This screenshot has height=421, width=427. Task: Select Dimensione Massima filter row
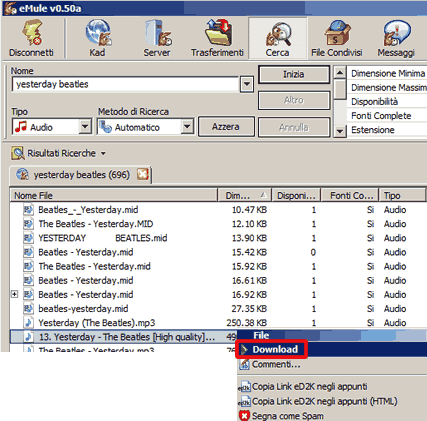387,87
